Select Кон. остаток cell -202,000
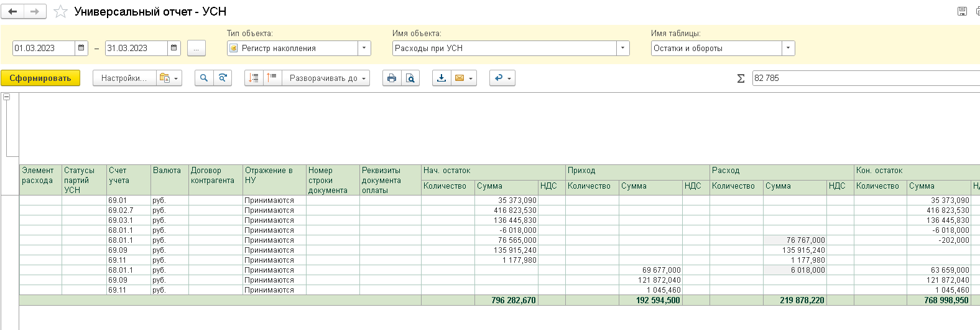980x330 pixels. (x=939, y=240)
